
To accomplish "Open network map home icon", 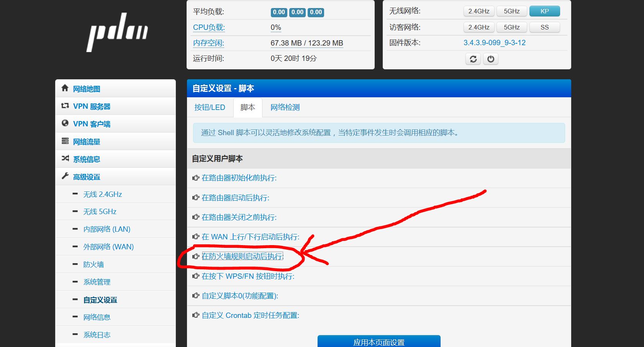I will 65,88.
